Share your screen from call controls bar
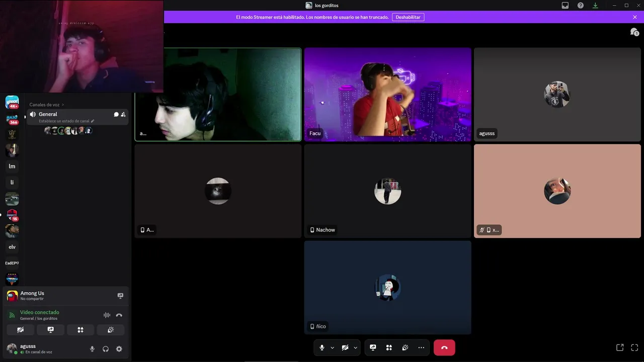 point(373,347)
